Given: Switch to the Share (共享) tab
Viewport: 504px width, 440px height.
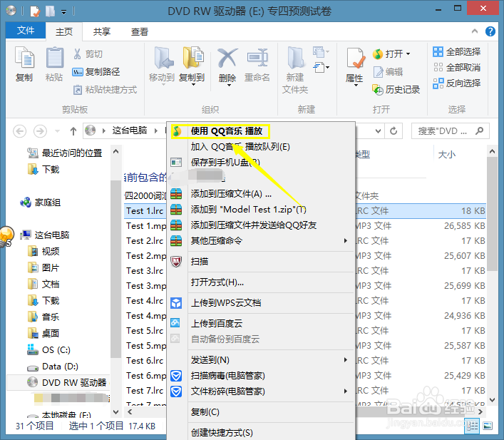Looking at the screenshot, I should 102,31.
